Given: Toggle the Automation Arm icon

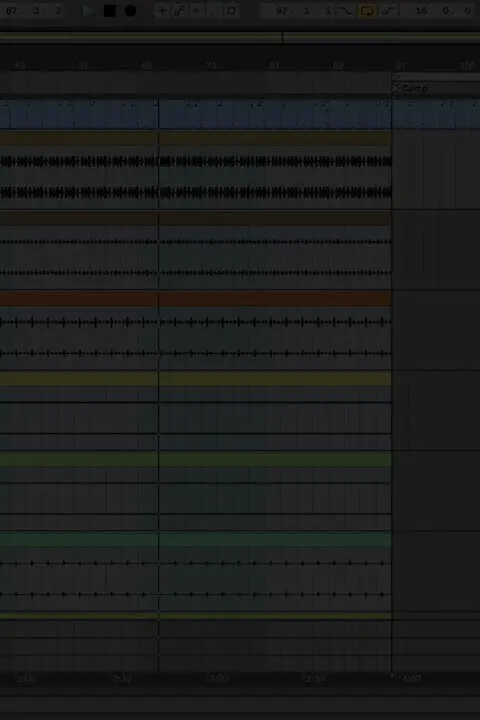Looking at the screenshot, I should tap(180, 11).
